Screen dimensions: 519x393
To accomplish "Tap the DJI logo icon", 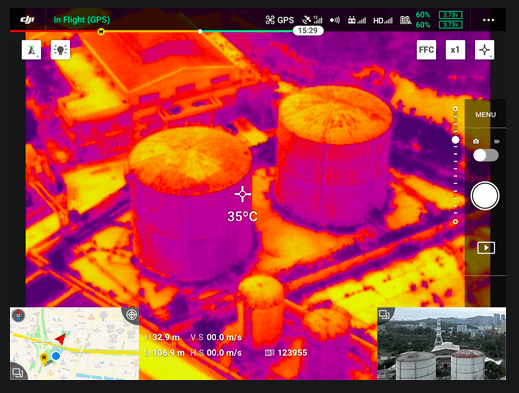I will [x=28, y=20].
